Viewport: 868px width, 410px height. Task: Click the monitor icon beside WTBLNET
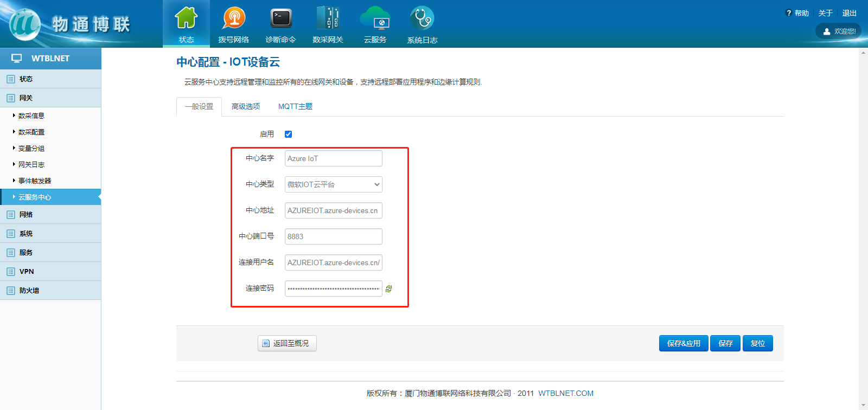pos(17,58)
